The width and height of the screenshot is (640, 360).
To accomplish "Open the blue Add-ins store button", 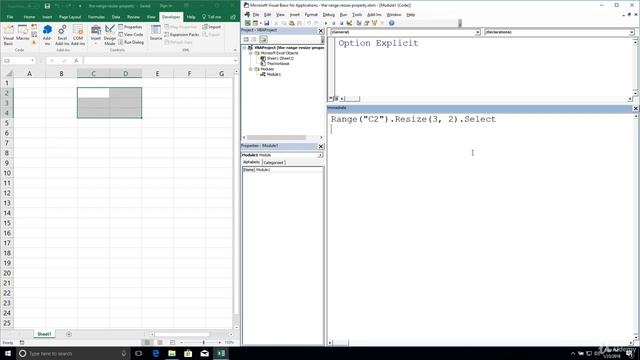I will [47, 35].
